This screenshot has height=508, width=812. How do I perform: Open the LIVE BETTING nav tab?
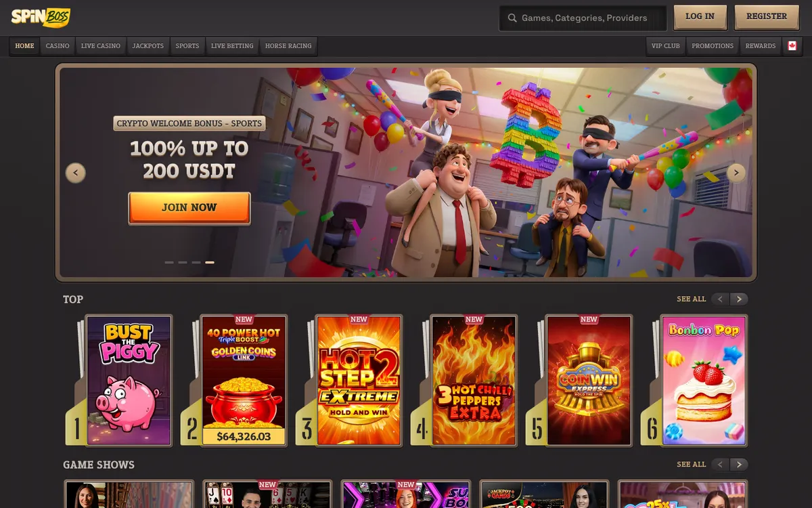(232, 46)
